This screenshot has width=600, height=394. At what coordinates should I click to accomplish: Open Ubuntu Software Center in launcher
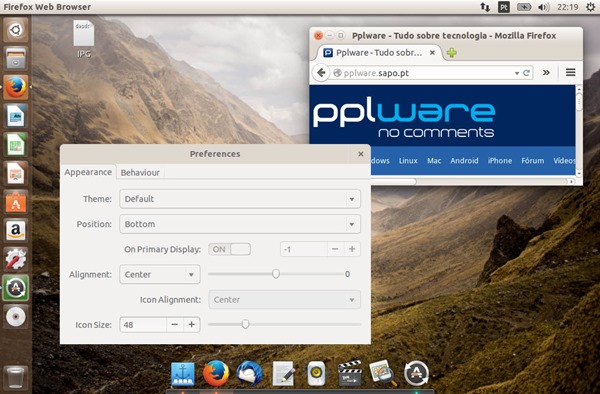[x=16, y=202]
